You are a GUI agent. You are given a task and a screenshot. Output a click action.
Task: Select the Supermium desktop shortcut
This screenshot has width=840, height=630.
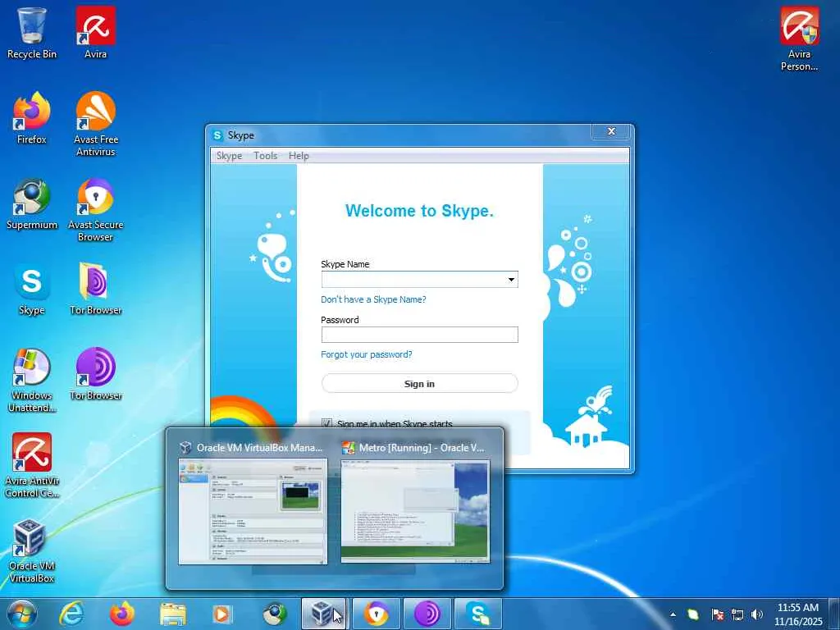(32, 203)
